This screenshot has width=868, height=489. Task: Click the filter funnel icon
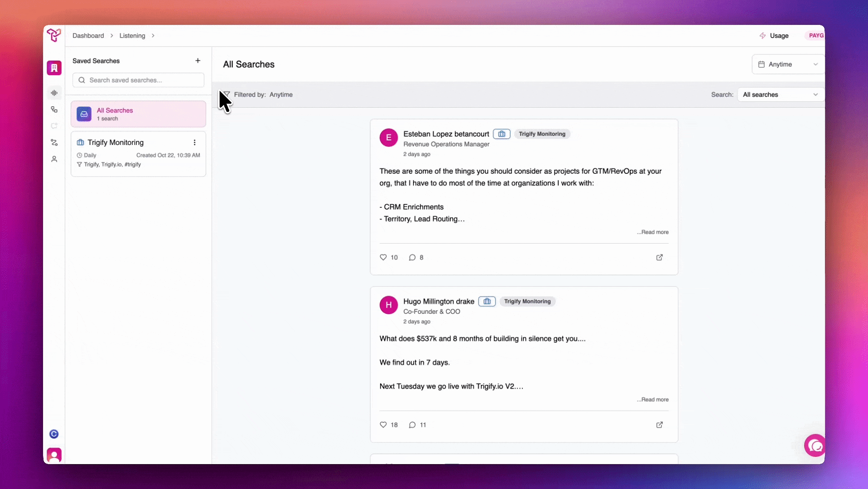click(x=227, y=95)
